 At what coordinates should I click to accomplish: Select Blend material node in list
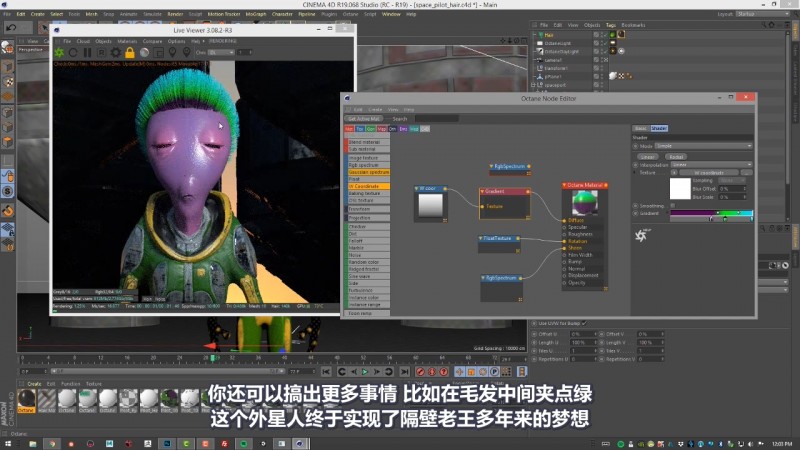(x=368, y=142)
